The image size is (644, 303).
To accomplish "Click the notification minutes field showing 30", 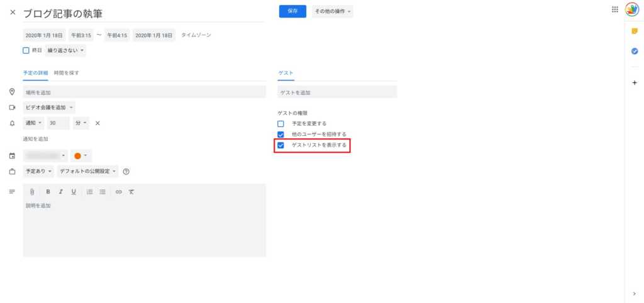I will point(58,123).
